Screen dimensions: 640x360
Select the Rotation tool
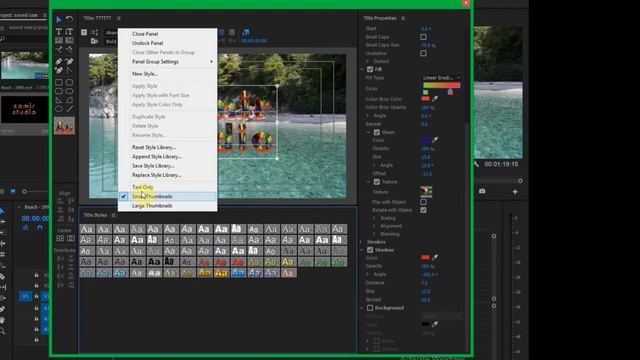[69, 20]
